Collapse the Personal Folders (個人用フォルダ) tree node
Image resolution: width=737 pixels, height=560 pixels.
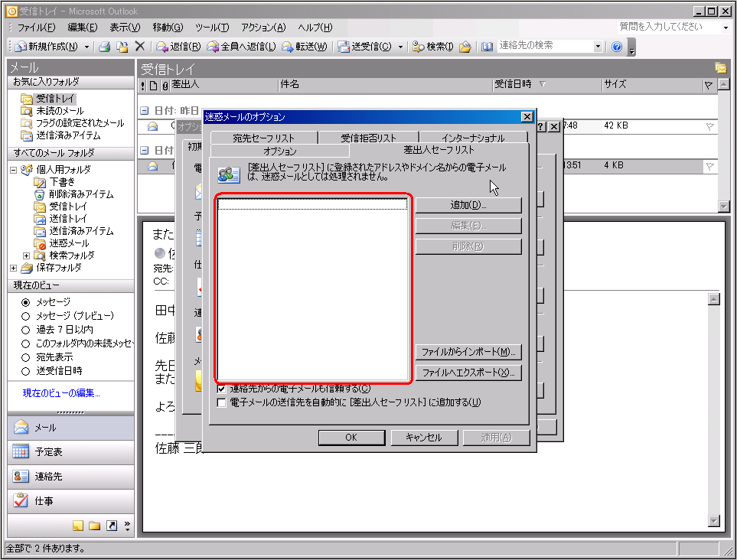pos(13,170)
